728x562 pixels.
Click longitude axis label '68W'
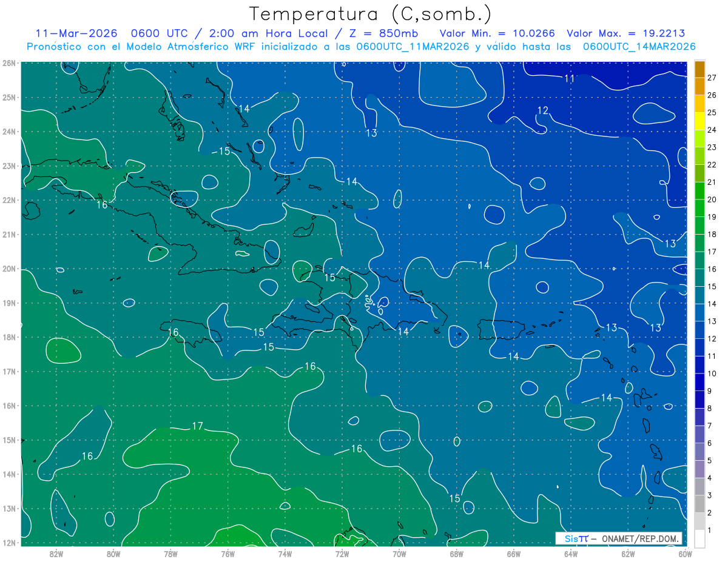(x=456, y=553)
